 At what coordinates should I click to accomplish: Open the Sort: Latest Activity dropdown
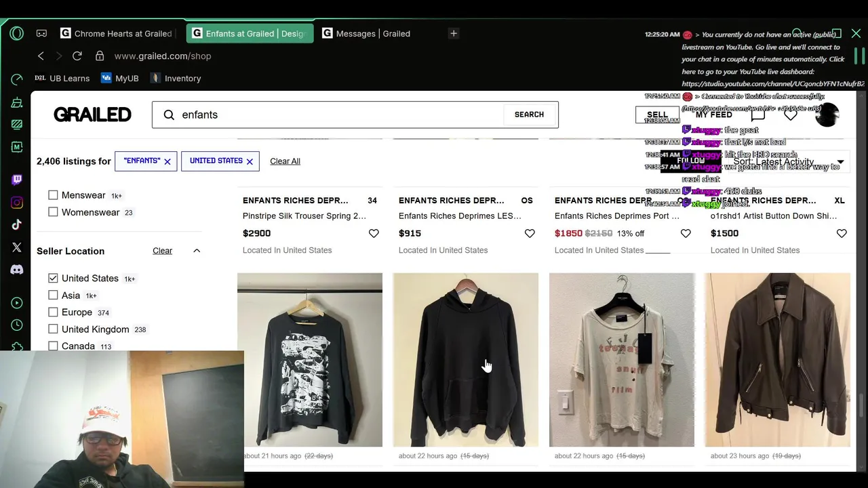click(789, 162)
